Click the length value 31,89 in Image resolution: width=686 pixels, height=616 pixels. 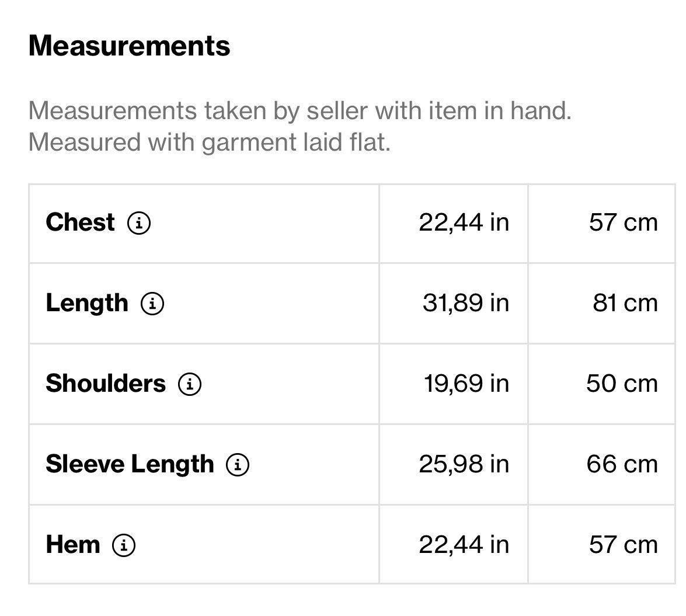tap(466, 303)
